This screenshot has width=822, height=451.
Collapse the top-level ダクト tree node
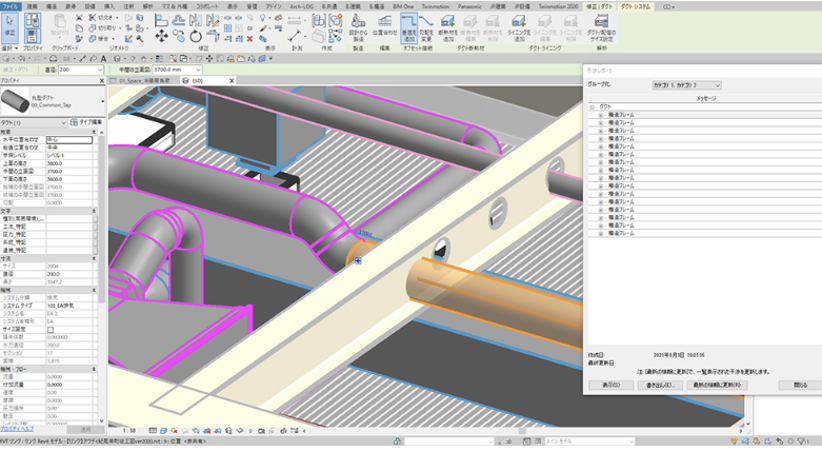coord(592,106)
